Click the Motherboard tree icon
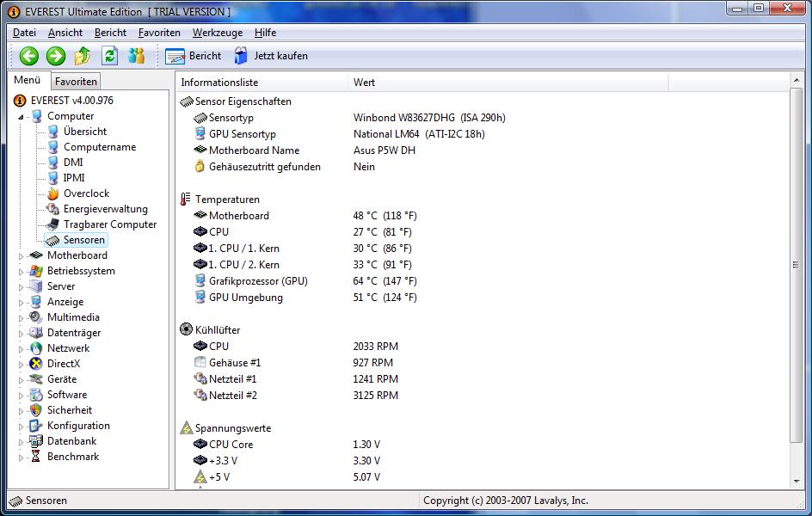Screen dimensions: 812x516 coord(36,255)
